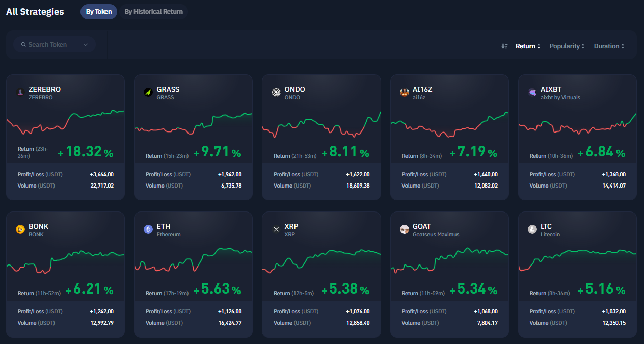
Task: Open the GRASS strategy title
Action: coord(168,89)
